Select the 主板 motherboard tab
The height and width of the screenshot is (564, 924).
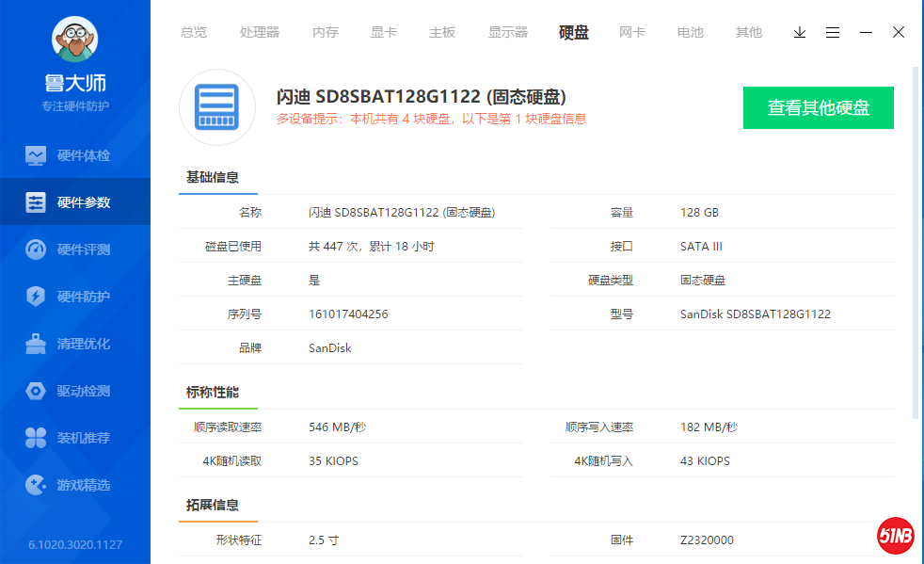[x=442, y=32]
